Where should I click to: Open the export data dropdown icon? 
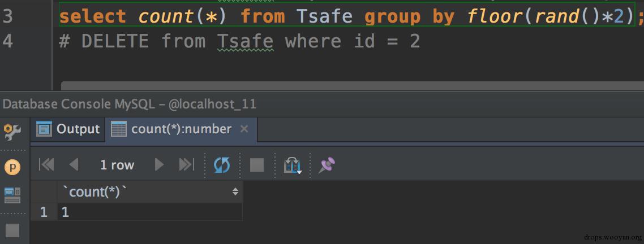pyautogui.click(x=293, y=165)
